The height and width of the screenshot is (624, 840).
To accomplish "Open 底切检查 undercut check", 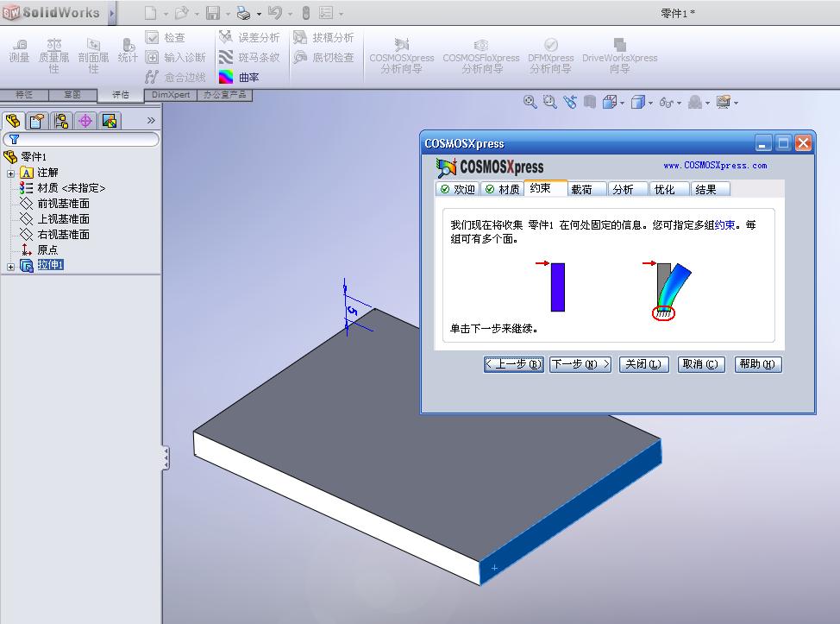I will tap(323, 57).
